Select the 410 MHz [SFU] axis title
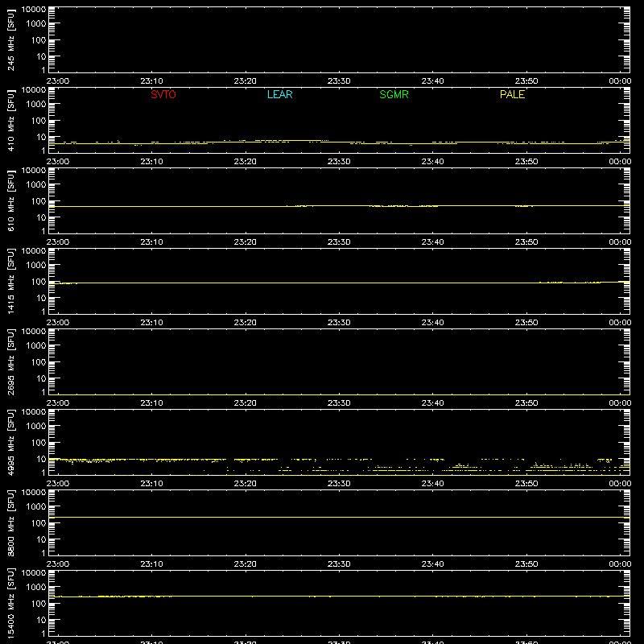Image resolution: width=644 pixels, height=644 pixels. coord(10,121)
